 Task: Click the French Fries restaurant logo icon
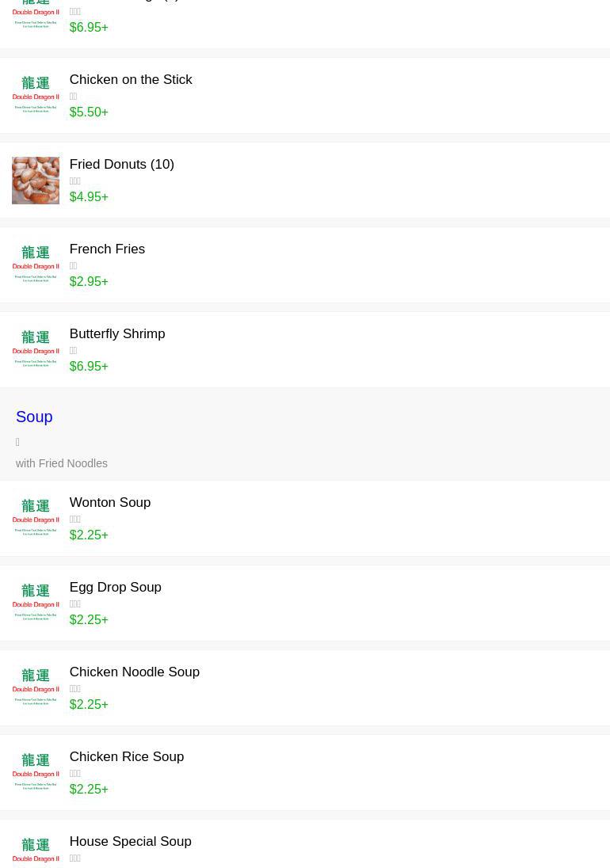36,265
